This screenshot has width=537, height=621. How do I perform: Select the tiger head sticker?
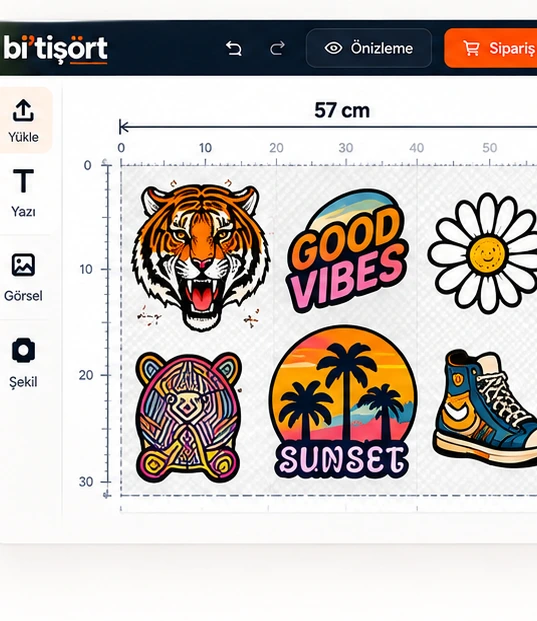coord(201,257)
